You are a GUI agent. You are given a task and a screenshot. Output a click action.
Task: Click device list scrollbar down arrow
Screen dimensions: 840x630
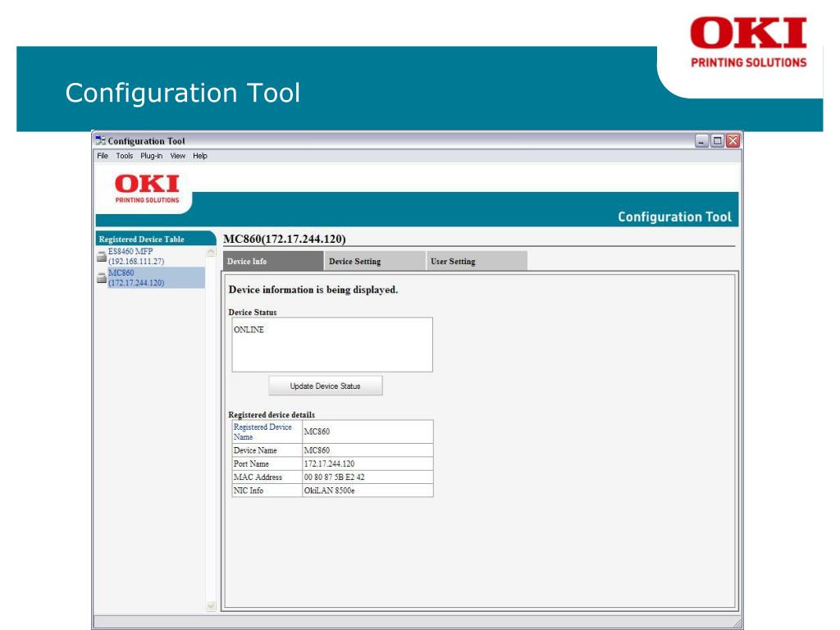211,606
